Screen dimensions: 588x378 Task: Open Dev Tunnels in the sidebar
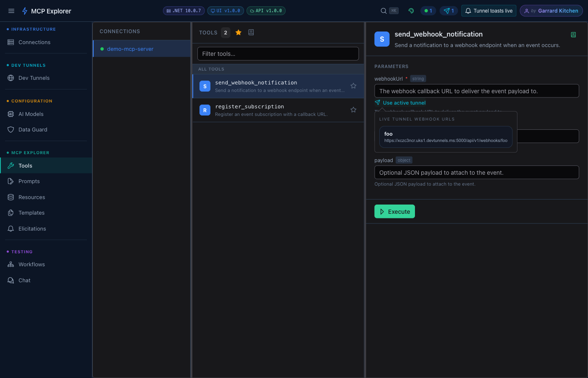point(46,78)
